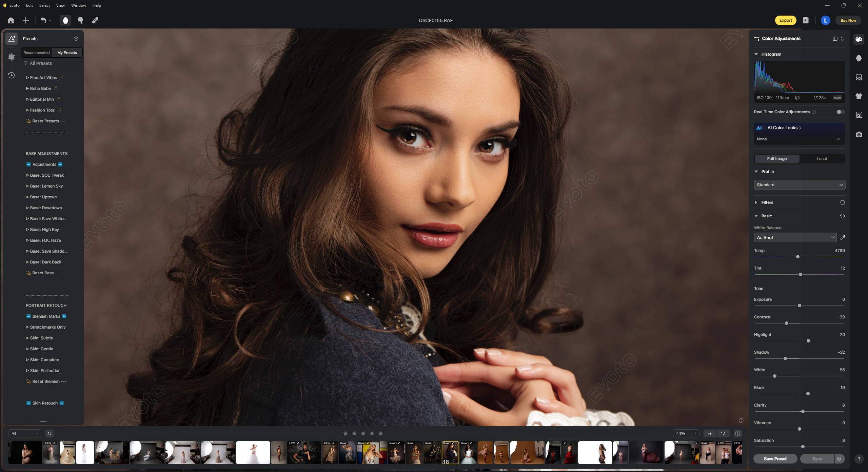The width and height of the screenshot is (868, 472).
Task: Open the Window menu
Action: pos(78,5)
